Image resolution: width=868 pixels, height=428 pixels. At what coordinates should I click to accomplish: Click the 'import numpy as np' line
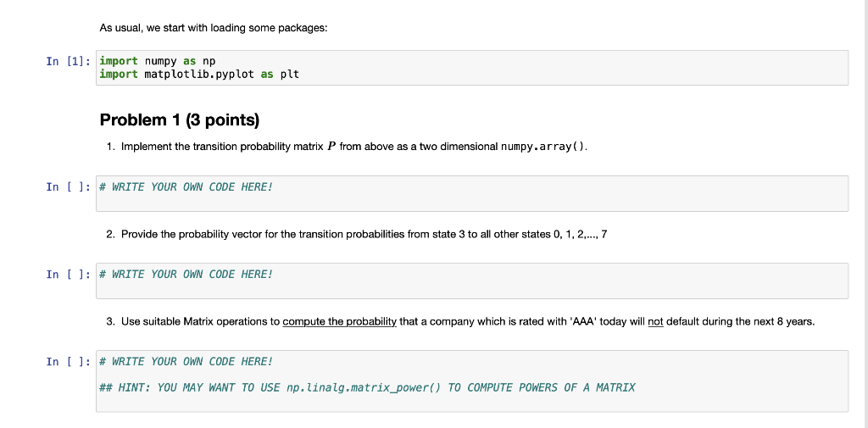[x=157, y=61]
